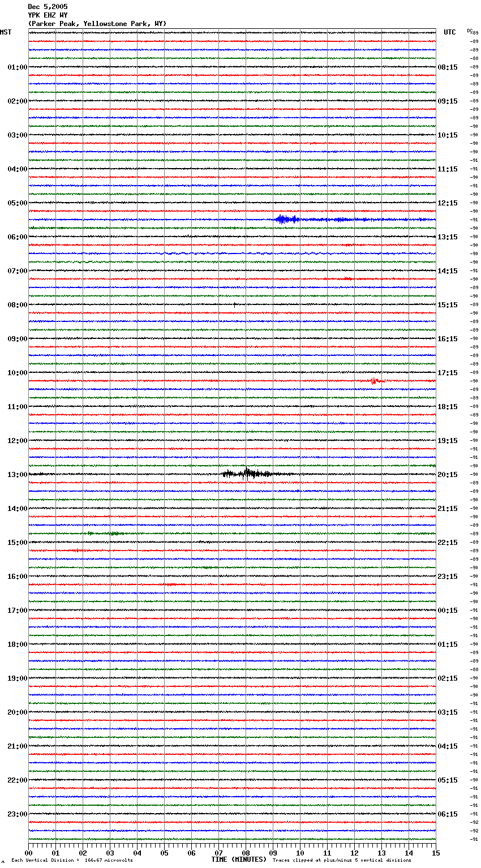Click the "UTC" column header
The width and height of the screenshot is (481, 868).
coord(450,32)
